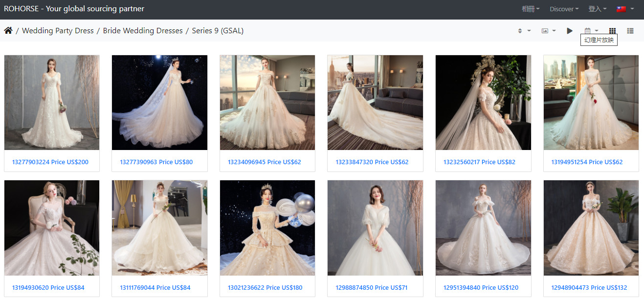
Task: Open the 相冊 albums menu
Action: [531, 9]
